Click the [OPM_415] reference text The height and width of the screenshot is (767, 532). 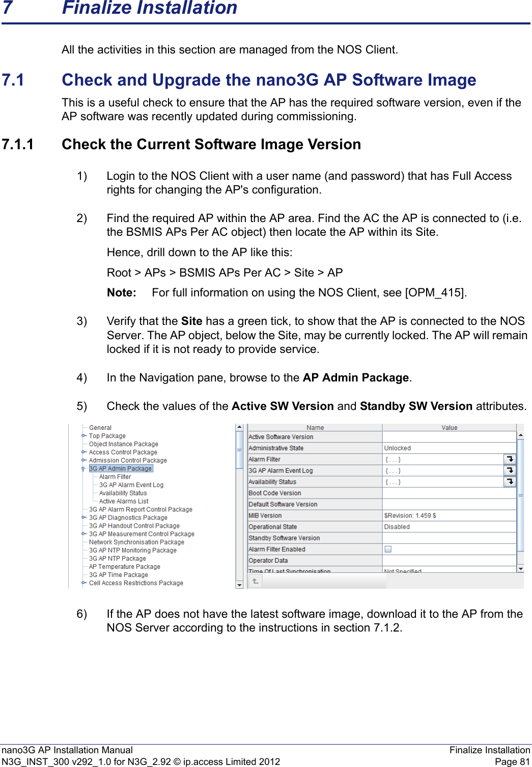pos(434,293)
